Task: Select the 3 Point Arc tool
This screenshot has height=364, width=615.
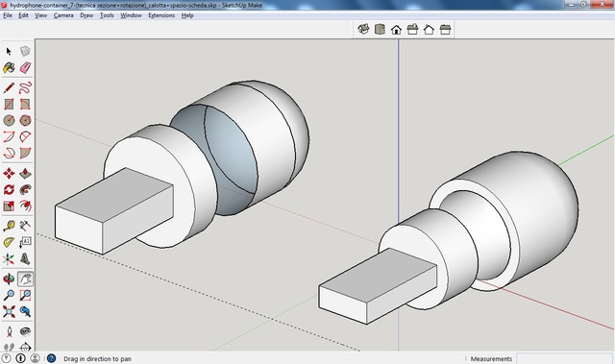Action: 9,153
